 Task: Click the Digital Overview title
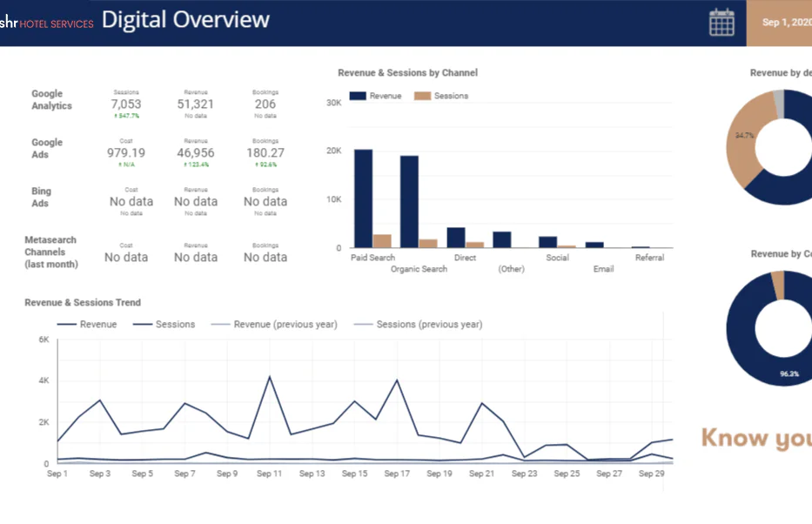point(185,20)
